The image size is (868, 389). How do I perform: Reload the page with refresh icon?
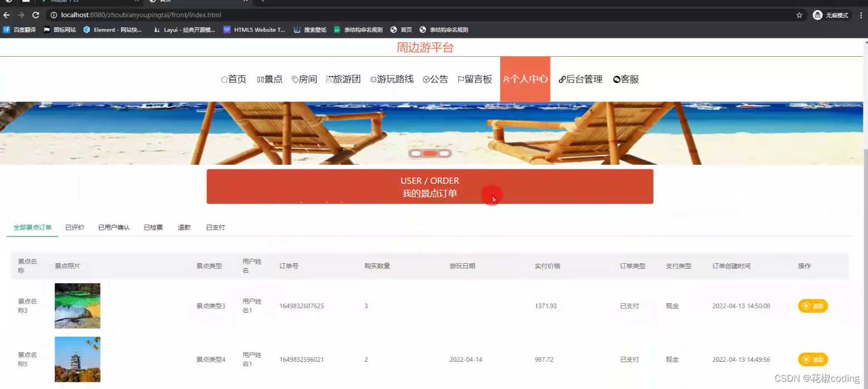tap(36, 15)
